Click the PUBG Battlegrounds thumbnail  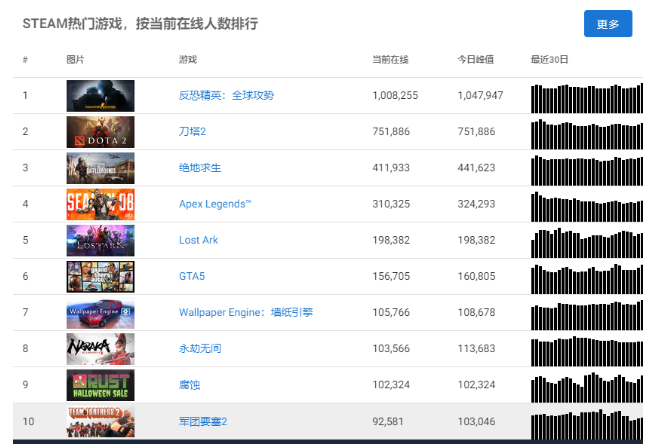tap(101, 168)
